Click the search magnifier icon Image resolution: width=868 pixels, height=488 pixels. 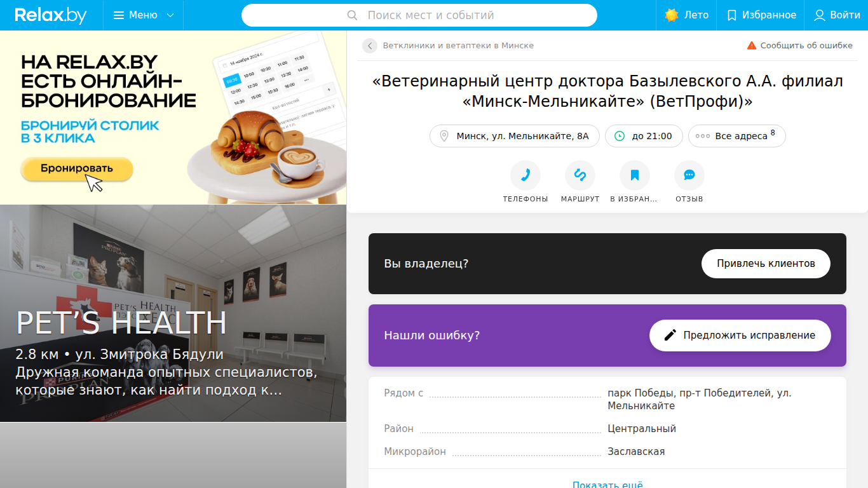(353, 15)
